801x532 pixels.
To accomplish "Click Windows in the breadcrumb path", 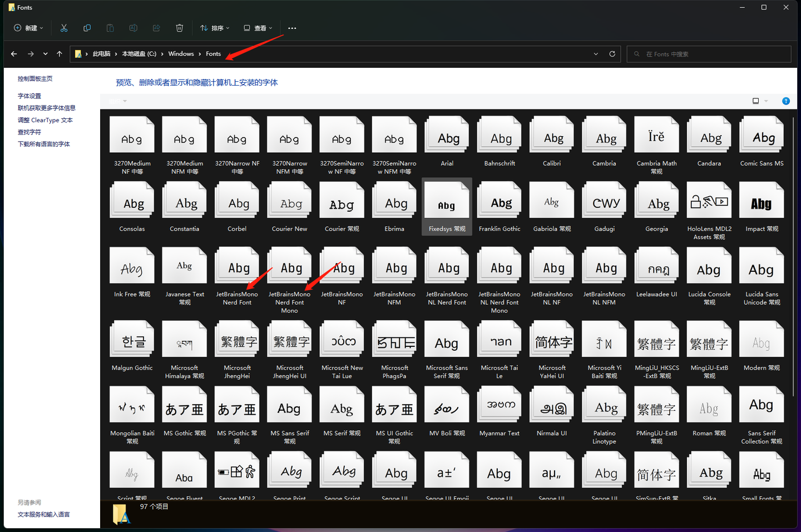I will [181, 53].
